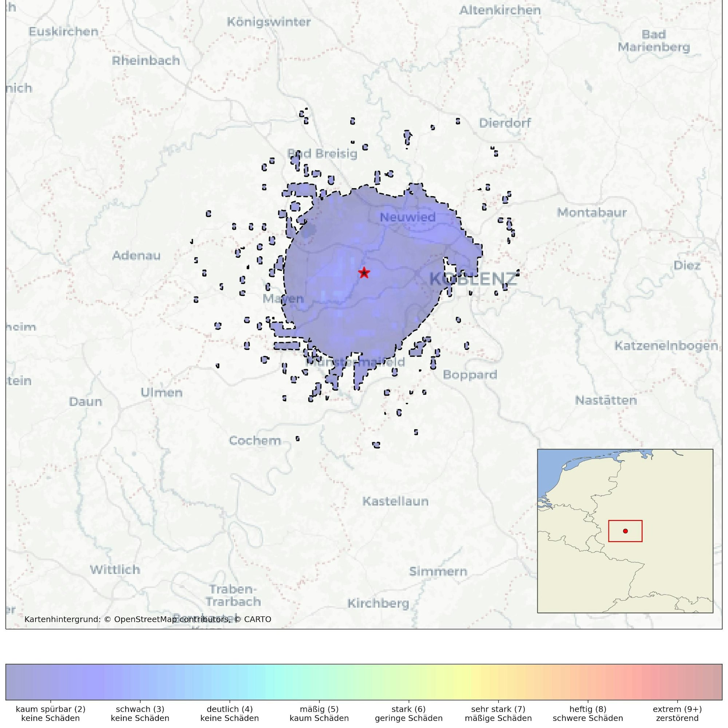This screenshot has width=728, height=728.
Task: Click colorbar at 'stark (6)' tick
Action: 408,682
